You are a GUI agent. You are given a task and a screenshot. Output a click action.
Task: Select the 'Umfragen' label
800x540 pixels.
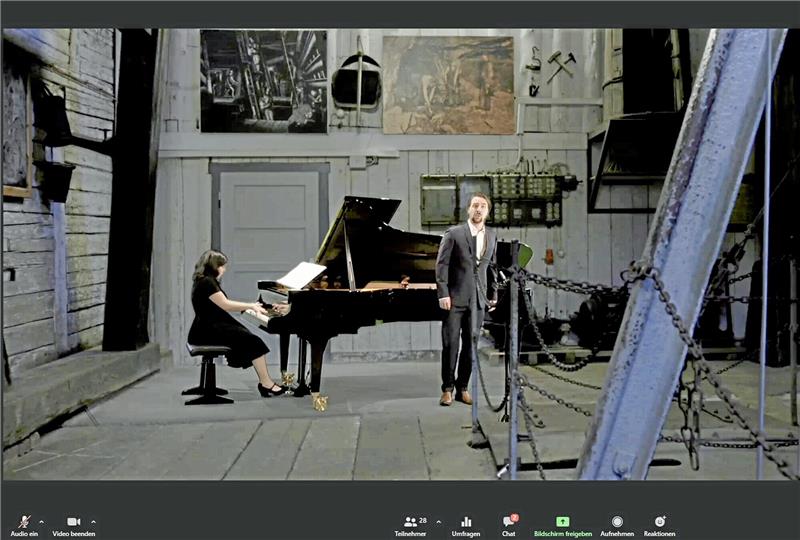coord(466,534)
